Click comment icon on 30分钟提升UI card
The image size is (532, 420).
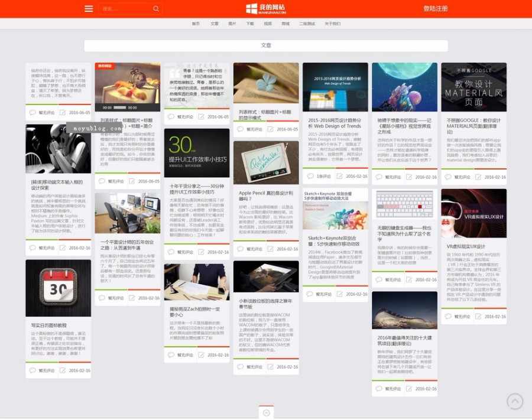pyautogui.click(x=171, y=252)
